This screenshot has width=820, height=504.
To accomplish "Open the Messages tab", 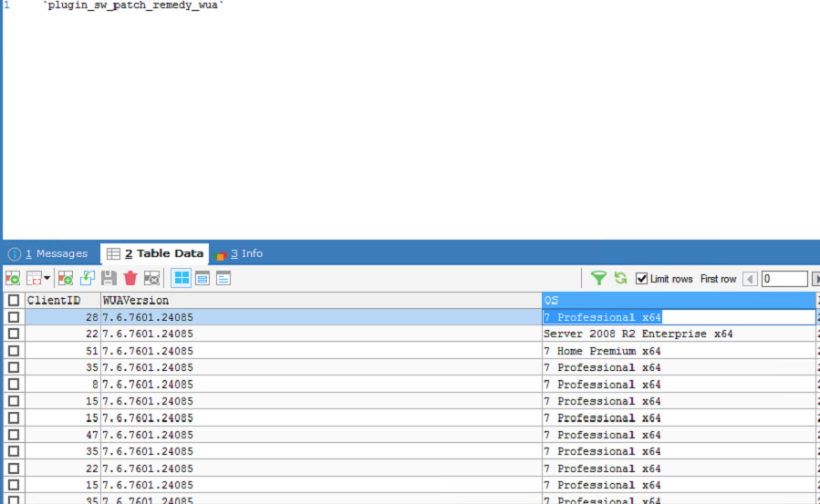I will (48, 253).
